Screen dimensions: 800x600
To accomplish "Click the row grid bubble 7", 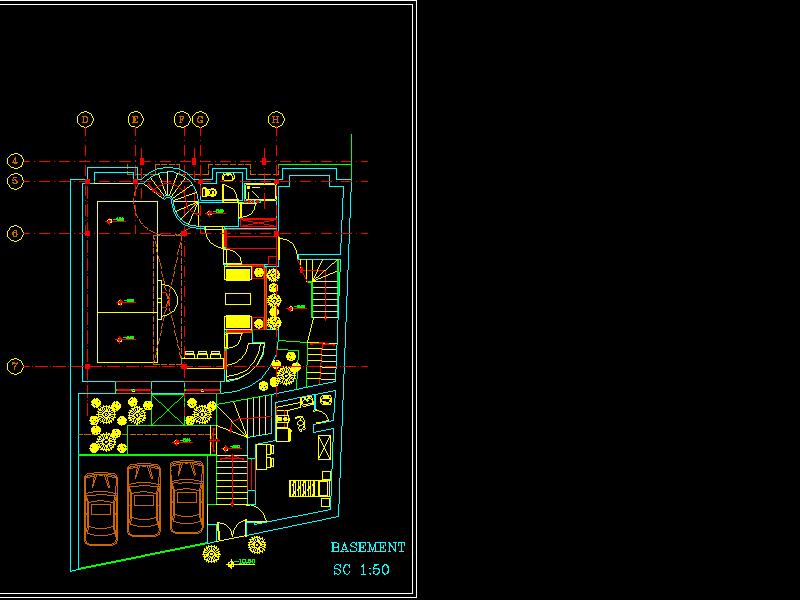I will point(15,366).
